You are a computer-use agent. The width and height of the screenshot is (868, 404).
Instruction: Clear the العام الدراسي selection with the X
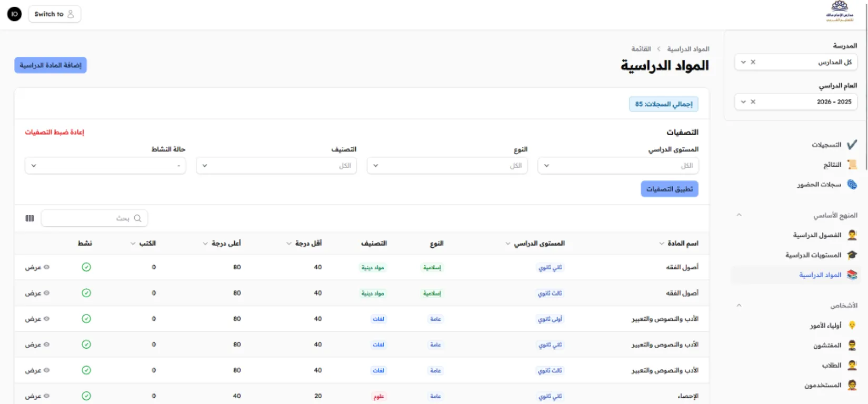753,102
